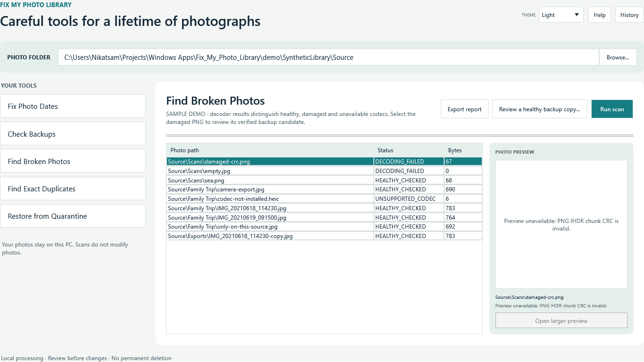Image resolution: width=644 pixels, height=362 pixels.
Task: Select the Family Trip IMG_20210618_114230.jpg row
Action: (x=324, y=208)
